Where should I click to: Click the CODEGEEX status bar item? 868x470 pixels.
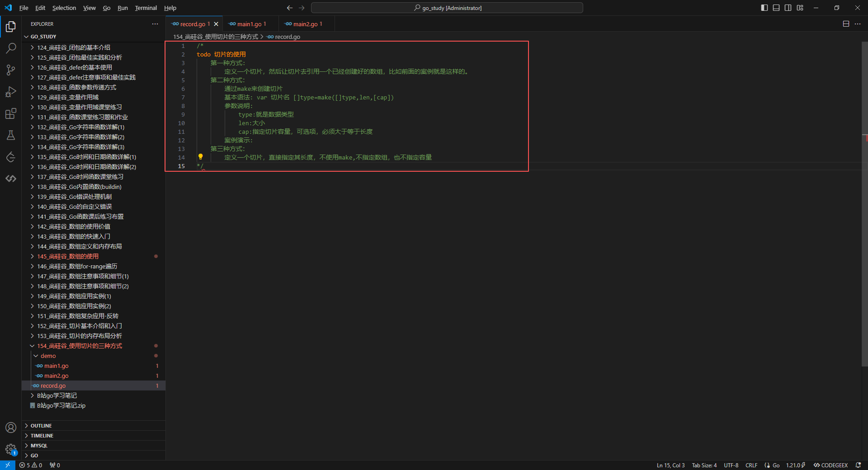point(830,465)
